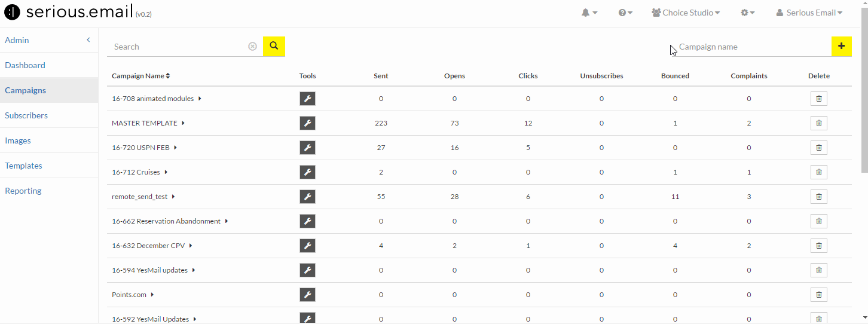Delete the 16-708 animated modules campaign
Image resolution: width=868 pixels, height=324 pixels.
pos(819,99)
